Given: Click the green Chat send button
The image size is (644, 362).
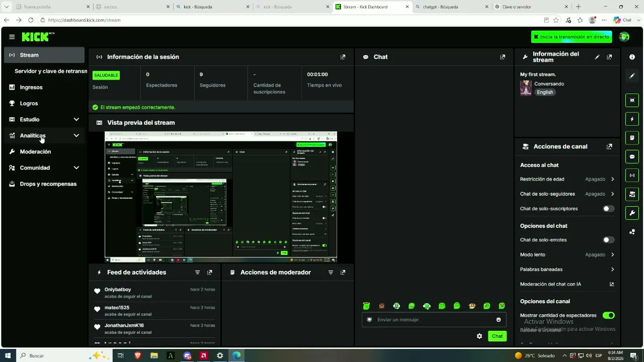Looking at the screenshot, I should click(x=497, y=336).
